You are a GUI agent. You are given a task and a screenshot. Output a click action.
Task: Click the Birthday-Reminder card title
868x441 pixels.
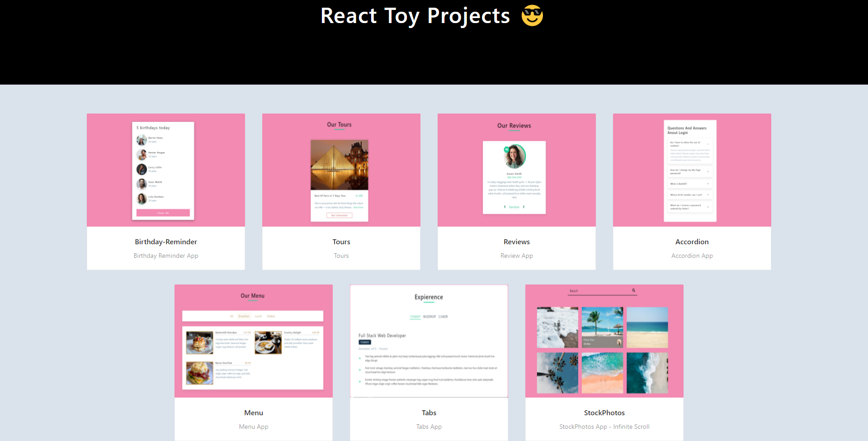(166, 242)
